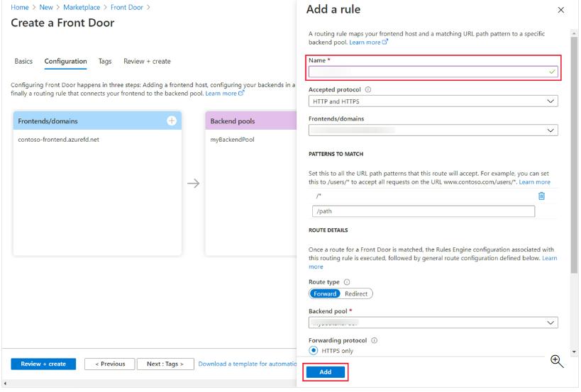581x392 pixels.
Task: Expand the Frontends/domains dropdown
Action: [433, 130]
